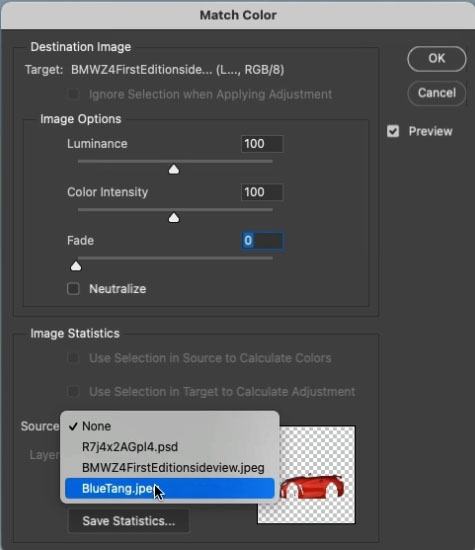Click the Fade slider handle
Viewport: 475px width, 550px height.
pos(76,266)
